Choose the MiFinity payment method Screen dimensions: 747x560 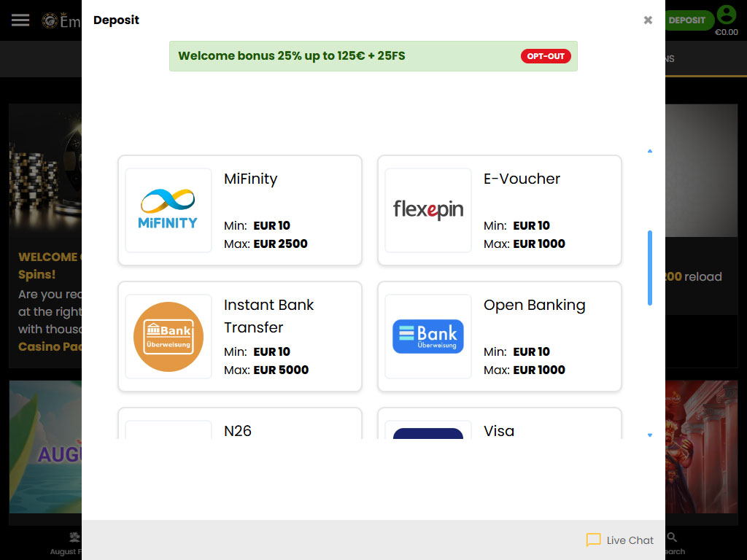239,210
